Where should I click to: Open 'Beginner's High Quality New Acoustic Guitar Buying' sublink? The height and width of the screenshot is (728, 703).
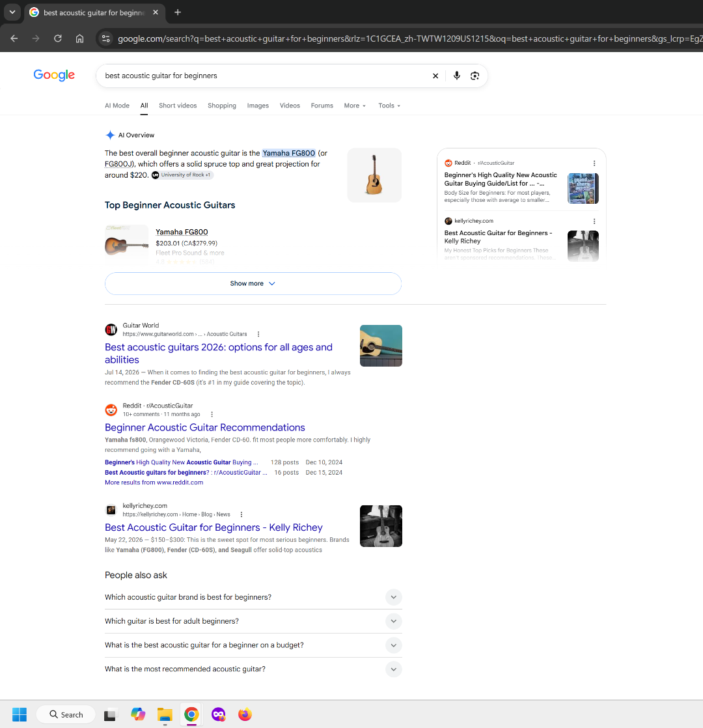coord(182,462)
